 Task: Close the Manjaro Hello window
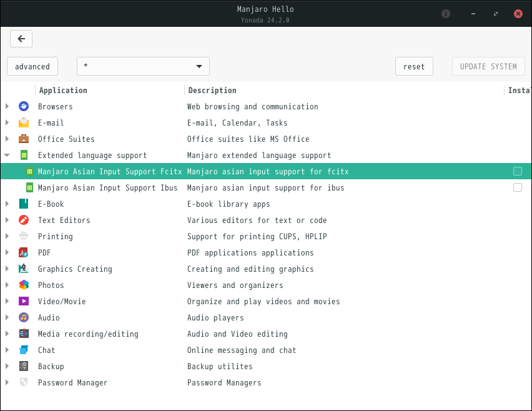click(518, 14)
